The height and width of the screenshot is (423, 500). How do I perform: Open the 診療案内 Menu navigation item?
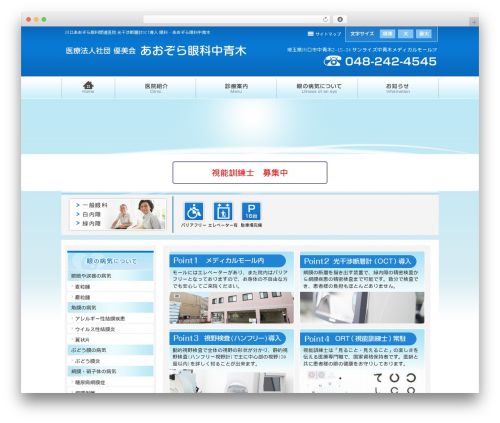tap(236, 88)
